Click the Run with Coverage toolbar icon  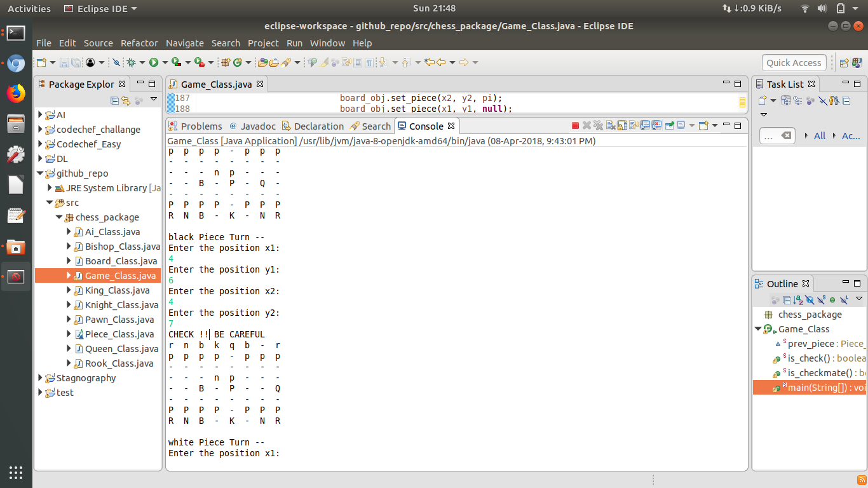177,62
